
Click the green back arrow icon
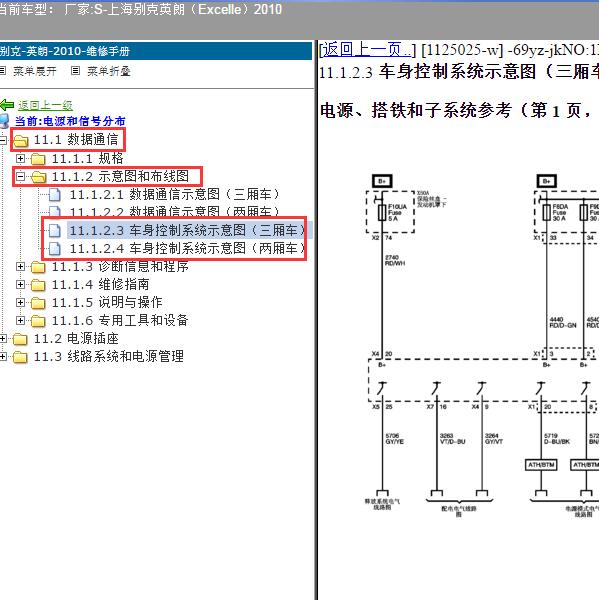[7, 104]
